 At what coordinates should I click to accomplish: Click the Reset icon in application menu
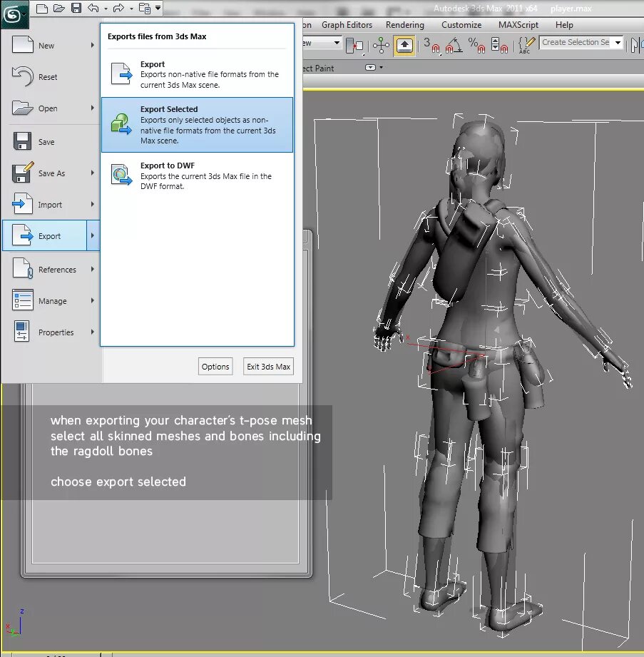pos(23,76)
